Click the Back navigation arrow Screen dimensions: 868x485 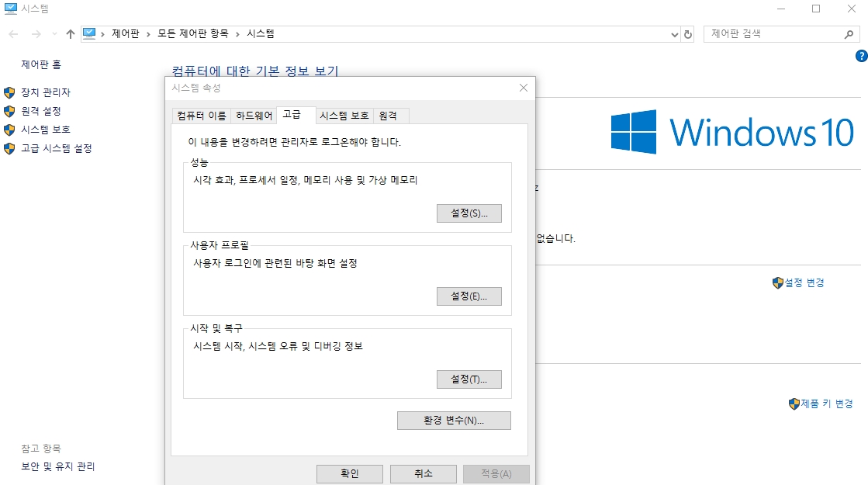13,34
